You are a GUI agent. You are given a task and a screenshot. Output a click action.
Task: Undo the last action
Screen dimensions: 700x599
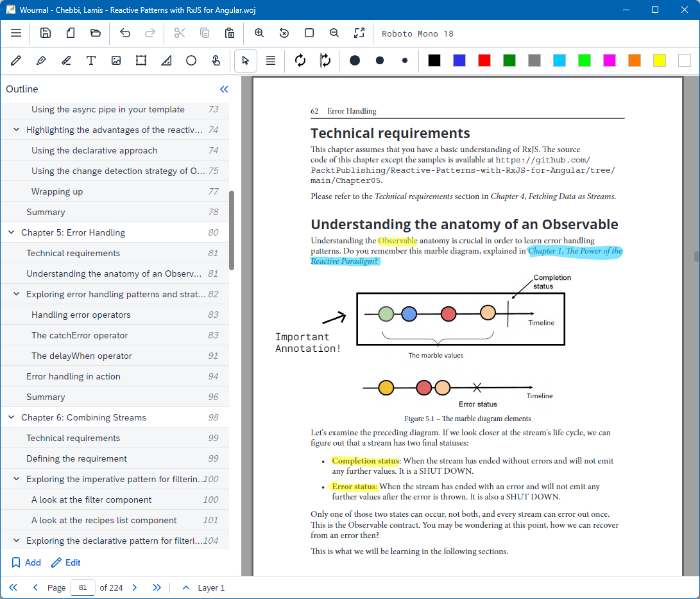pyautogui.click(x=125, y=33)
